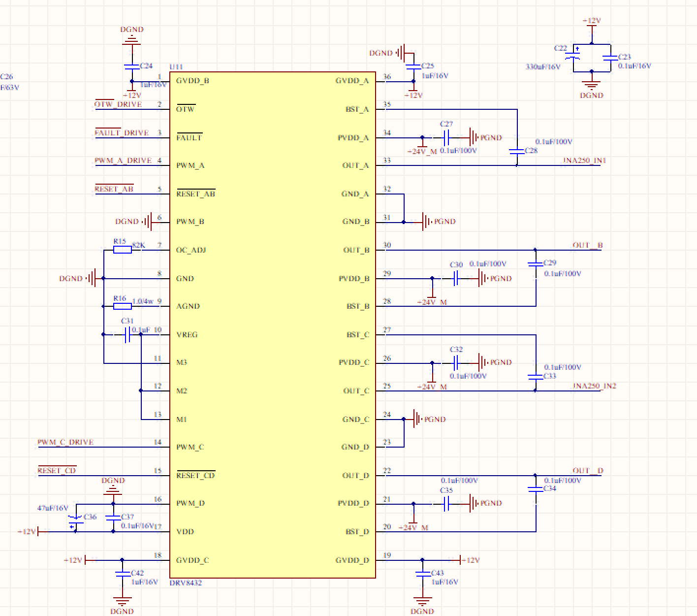
Task: Pick the C33 capacitor symbol
Action: click(x=536, y=377)
